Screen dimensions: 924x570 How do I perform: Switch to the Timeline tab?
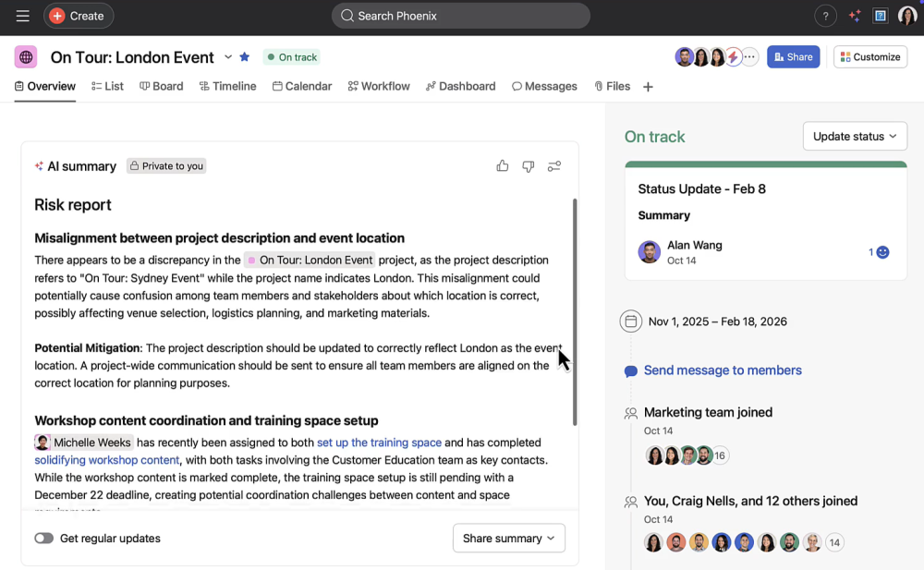point(228,86)
